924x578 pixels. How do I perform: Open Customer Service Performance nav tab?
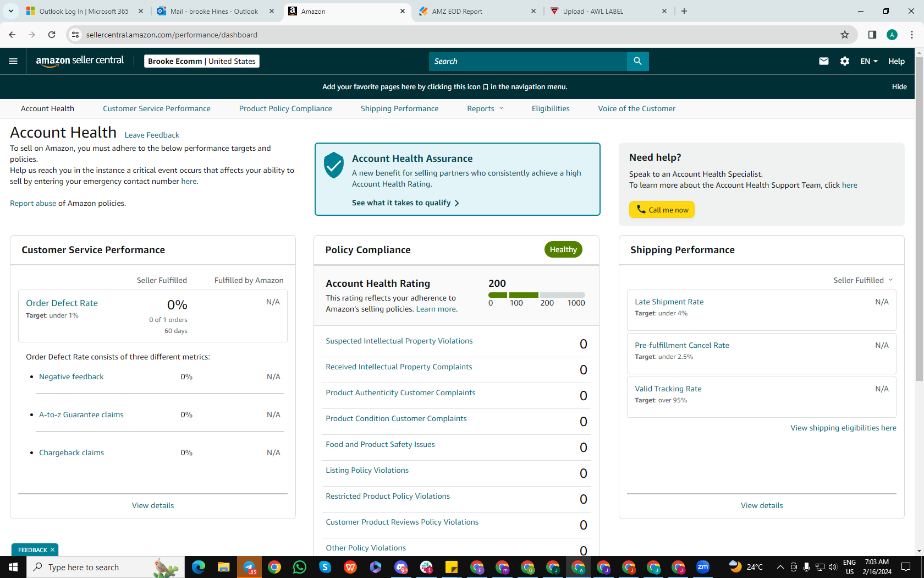(157, 108)
